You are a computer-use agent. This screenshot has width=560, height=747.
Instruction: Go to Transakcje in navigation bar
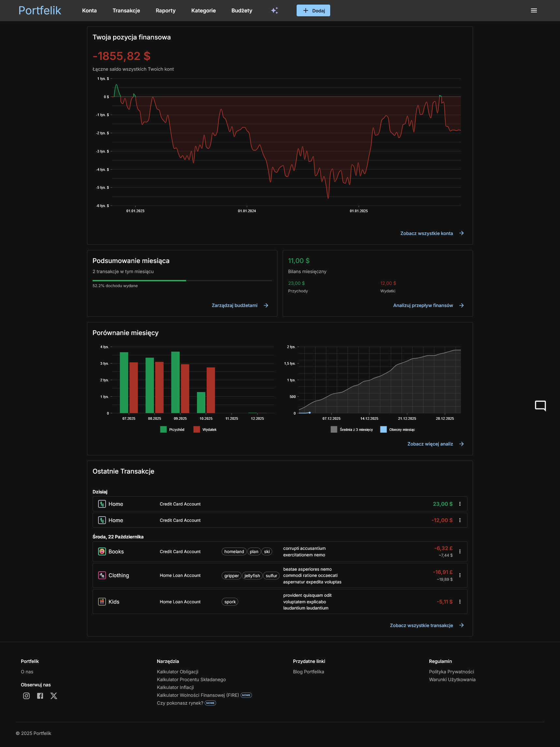coord(126,10)
